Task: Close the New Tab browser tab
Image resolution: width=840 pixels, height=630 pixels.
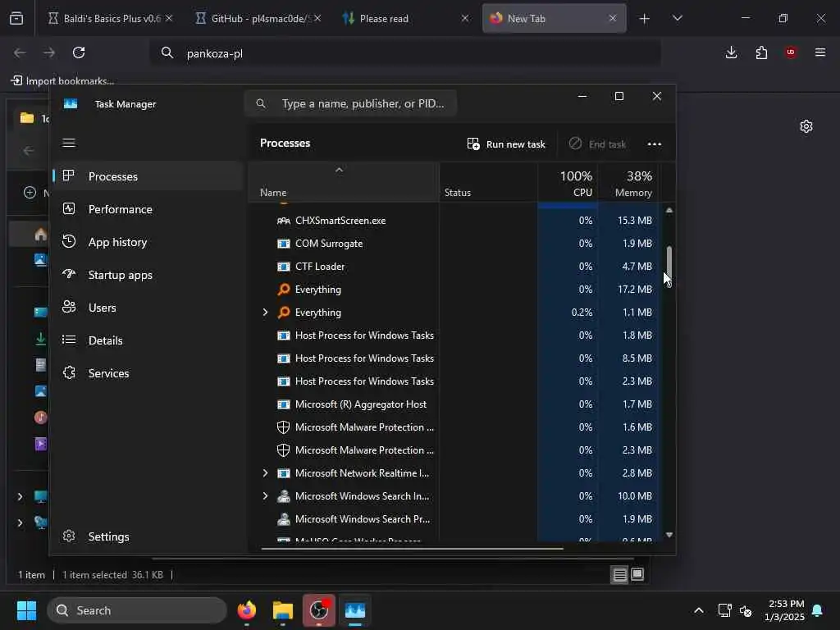Action: point(612,18)
